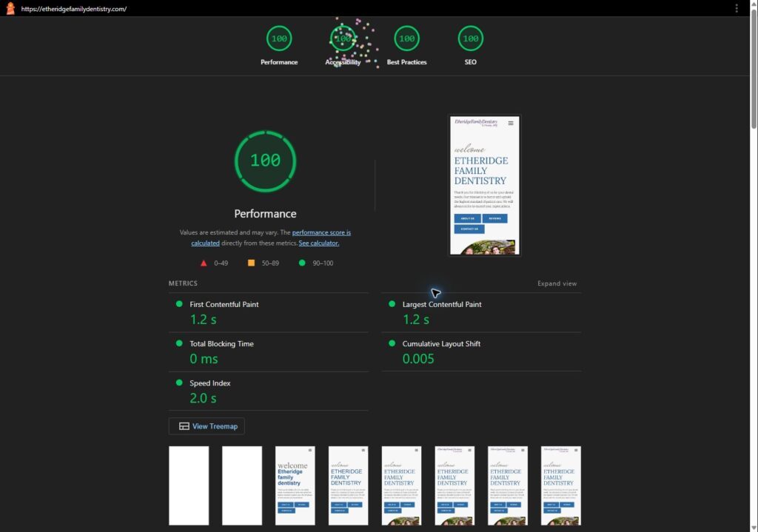Click the '2.0 s' Speed Index value
Viewport: 758px width, 532px height.
[203, 398]
